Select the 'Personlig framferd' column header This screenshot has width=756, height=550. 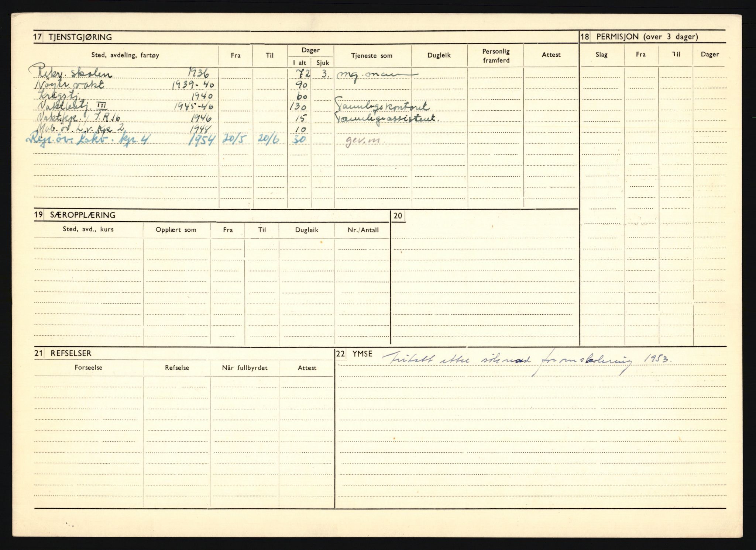point(496,56)
